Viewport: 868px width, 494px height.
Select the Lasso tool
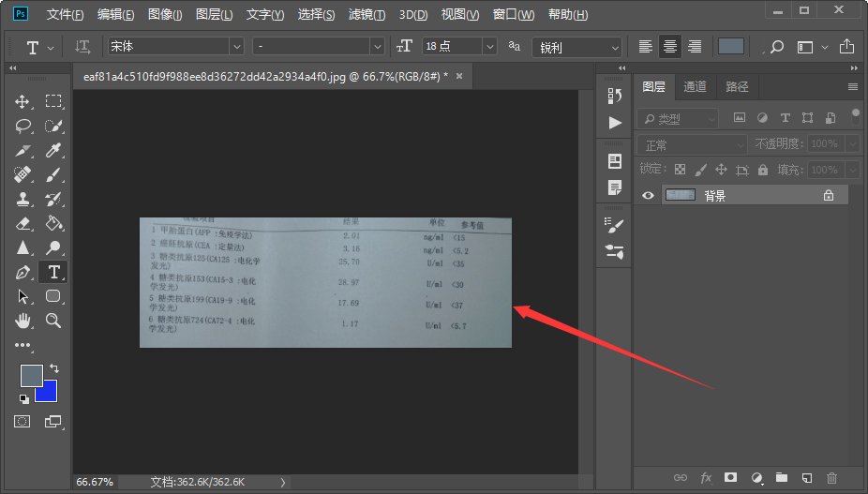pos(22,126)
